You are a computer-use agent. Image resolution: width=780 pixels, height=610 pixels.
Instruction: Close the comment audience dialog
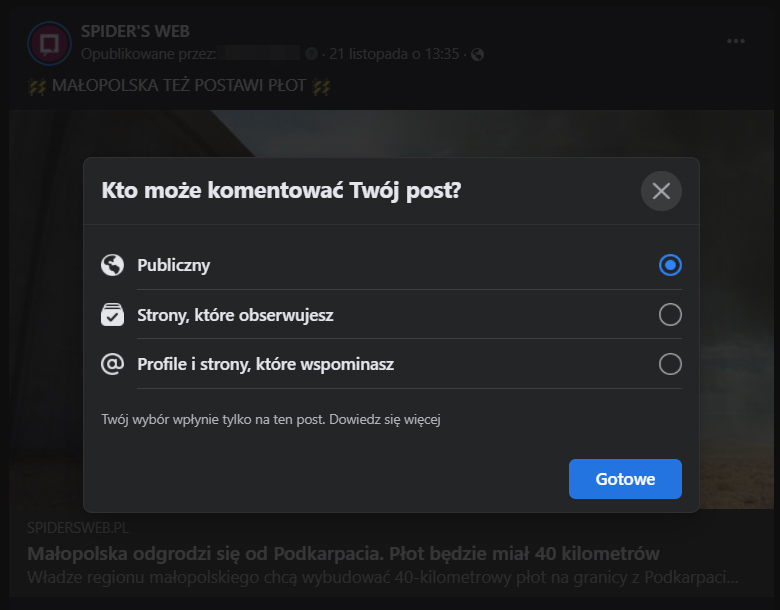tap(661, 191)
